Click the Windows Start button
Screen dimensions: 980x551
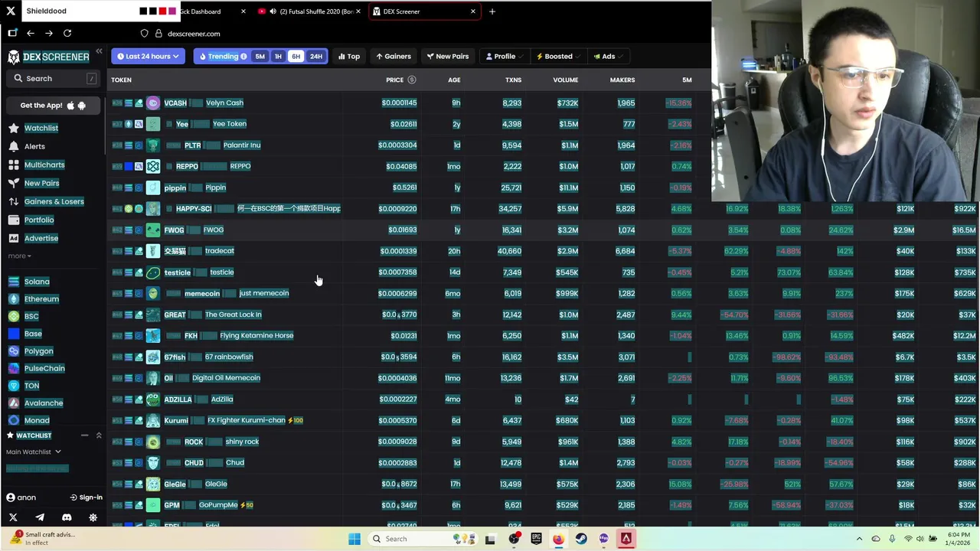[x=354, y=539]
